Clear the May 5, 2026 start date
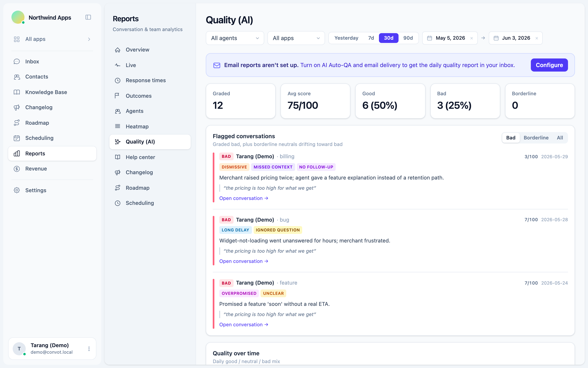Viewport: 588px width, 368px height. (472, 38)
